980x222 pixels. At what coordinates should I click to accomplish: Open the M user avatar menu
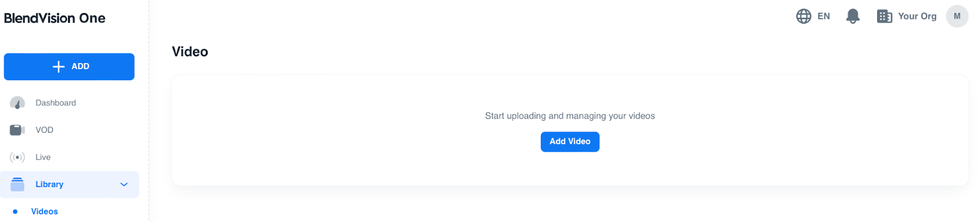[x=957, y=17]
